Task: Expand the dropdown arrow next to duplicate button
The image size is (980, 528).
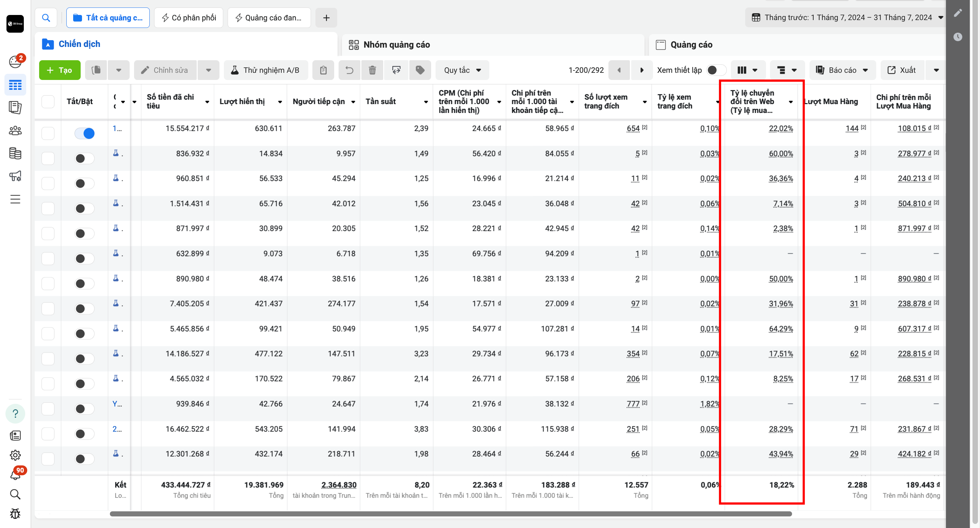Action: pos(119,70)
